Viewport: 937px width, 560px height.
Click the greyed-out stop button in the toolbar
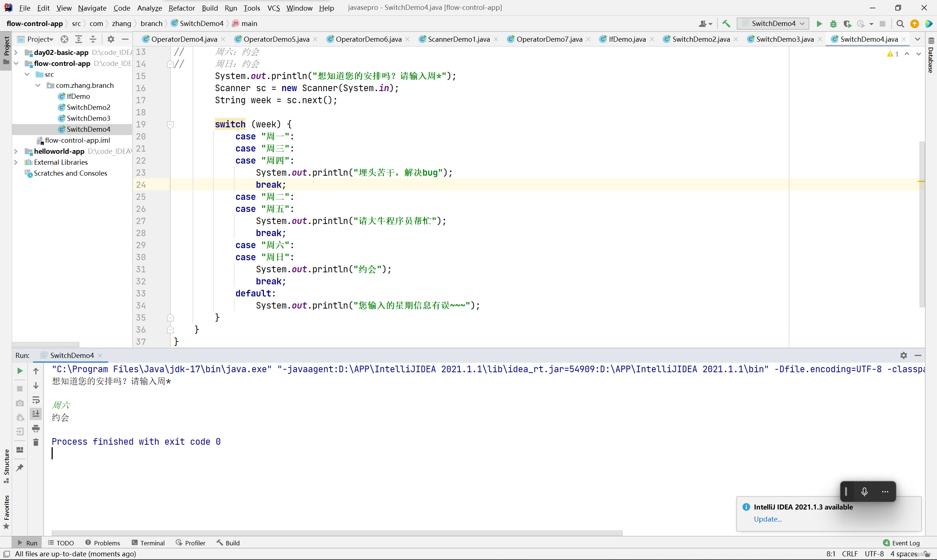882,24
